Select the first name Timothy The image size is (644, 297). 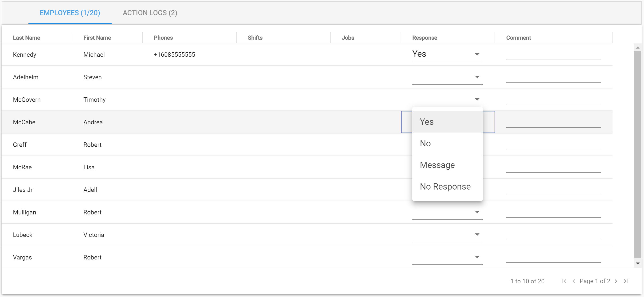[94, 99]
